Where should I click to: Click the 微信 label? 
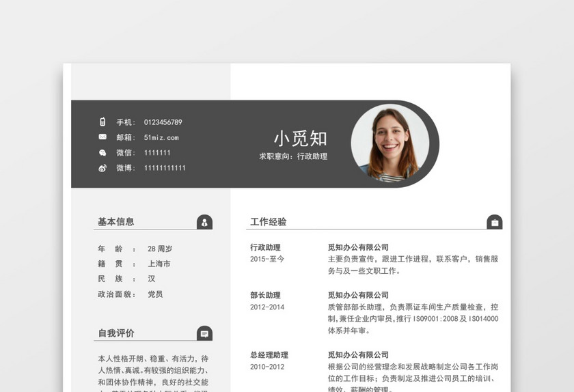click(126, 152)
